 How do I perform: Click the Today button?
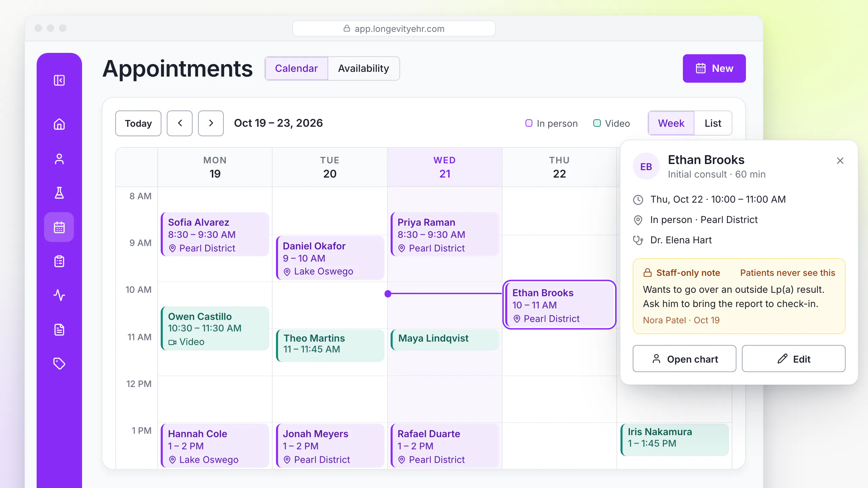pos(138,123)
